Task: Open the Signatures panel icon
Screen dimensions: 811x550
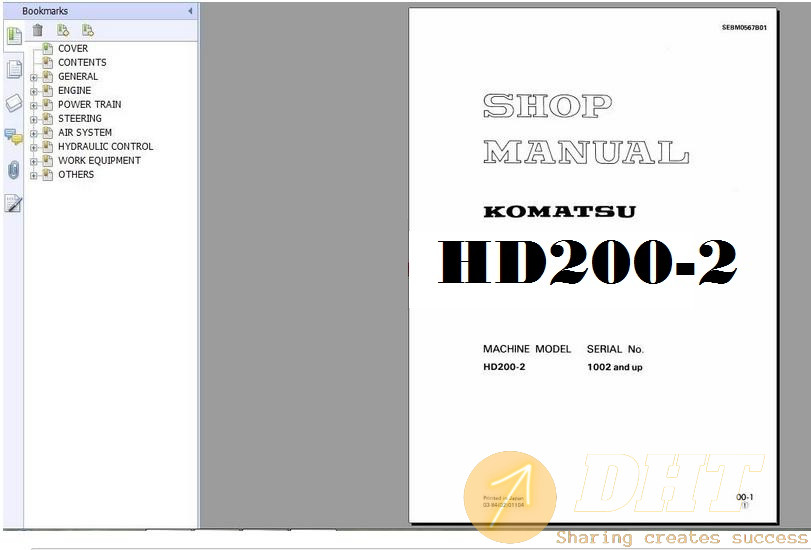Action: (x=13, y=203)
